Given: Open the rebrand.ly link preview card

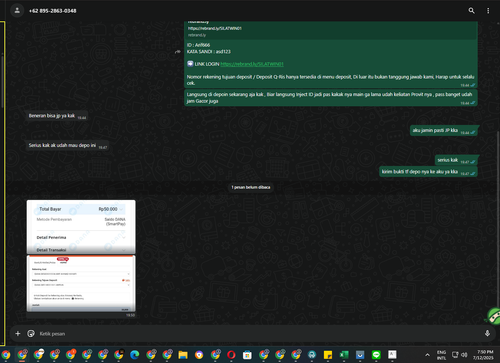Looking at the screenshot, I should click(331, 30).
